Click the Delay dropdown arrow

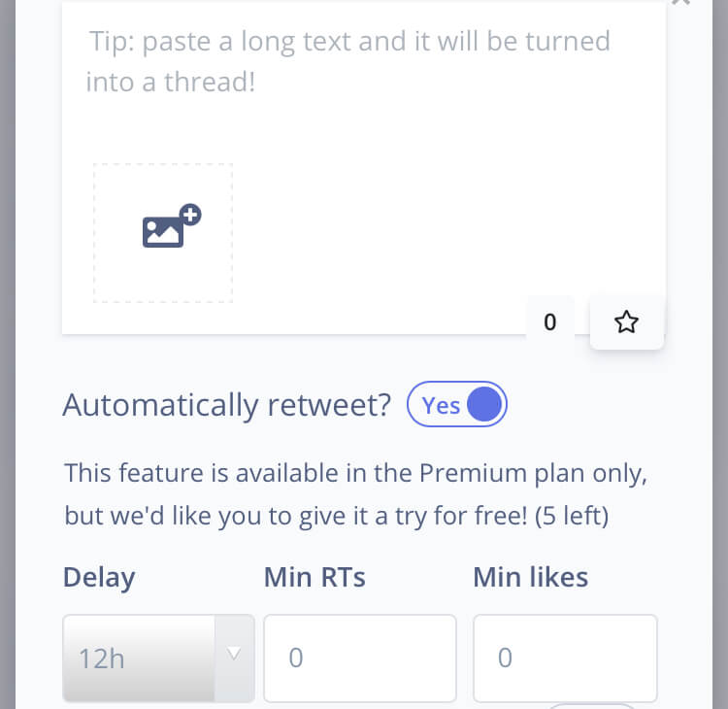pos(234,656)
